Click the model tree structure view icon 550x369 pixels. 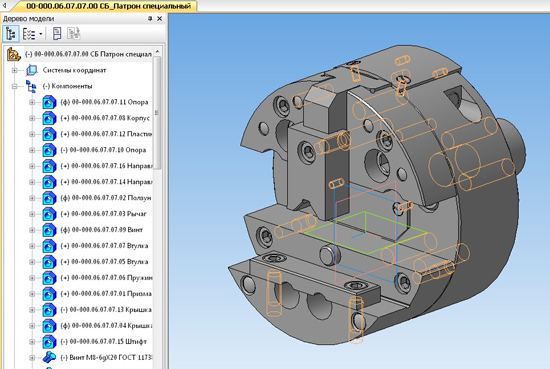coord(11,34)
